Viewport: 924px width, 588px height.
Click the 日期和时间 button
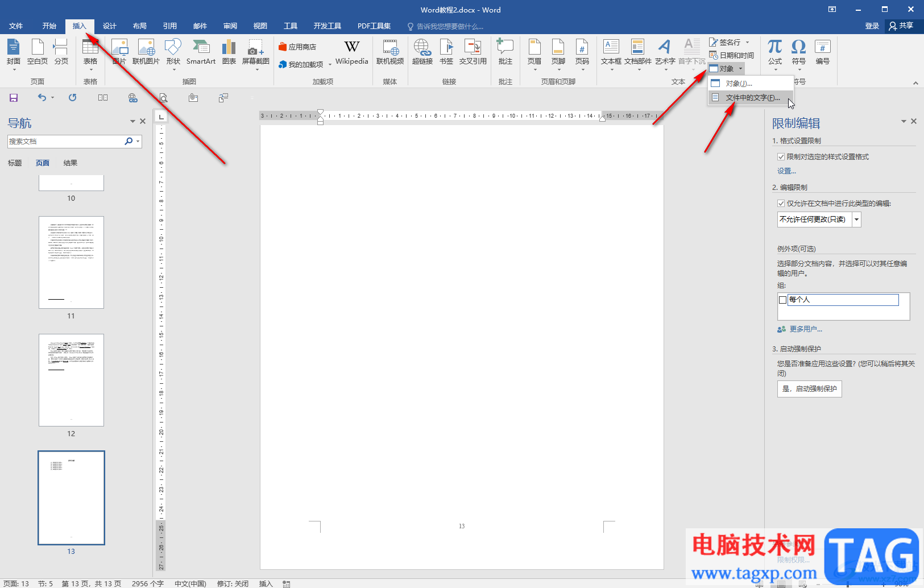tap(731, 55)
